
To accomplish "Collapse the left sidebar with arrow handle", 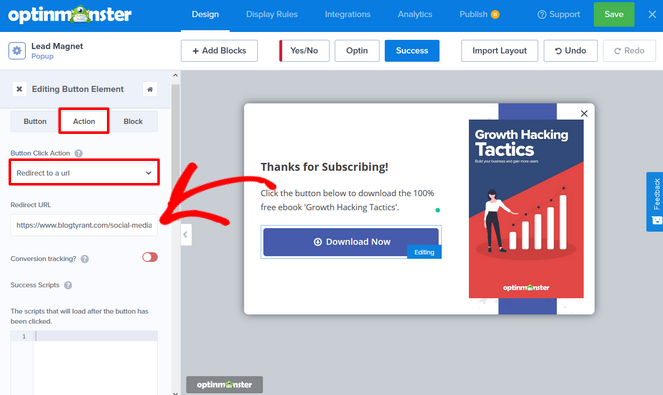I will point(186,235).
